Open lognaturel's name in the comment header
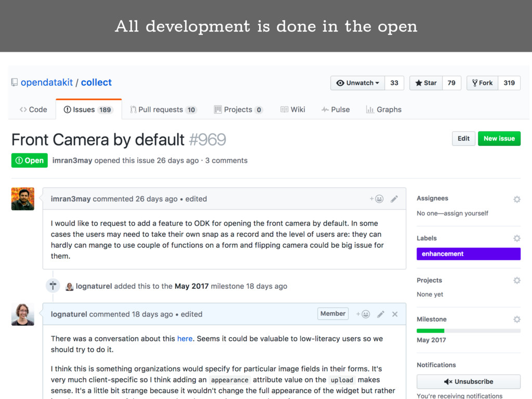This screenshot has height=399, width=532. pyautogui.click(x=69, y=314)
